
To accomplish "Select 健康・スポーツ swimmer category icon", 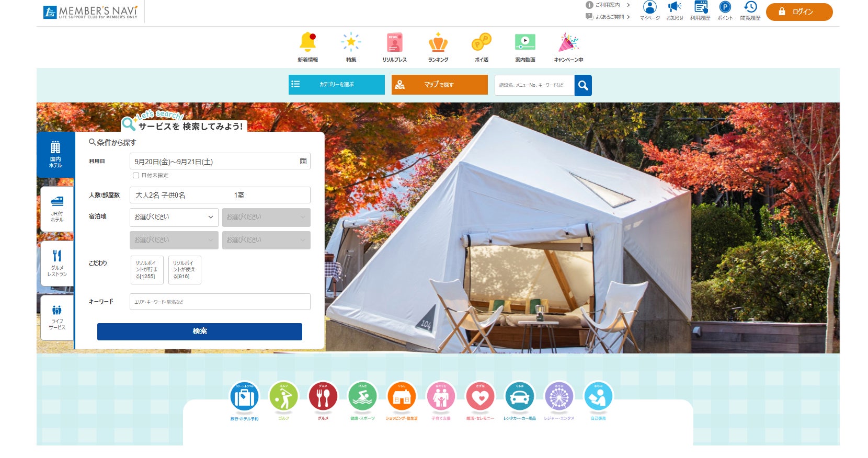I will coord(362,397).
